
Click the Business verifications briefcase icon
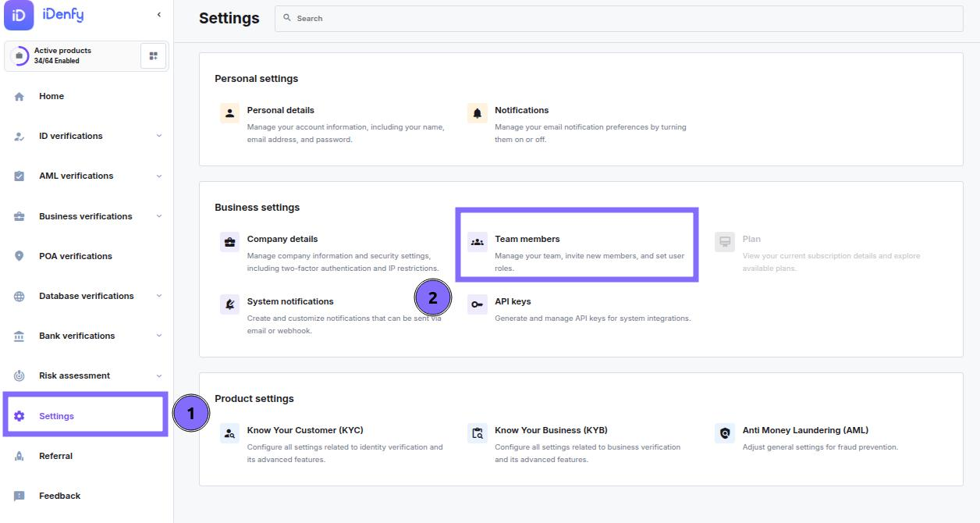point(20,217)
